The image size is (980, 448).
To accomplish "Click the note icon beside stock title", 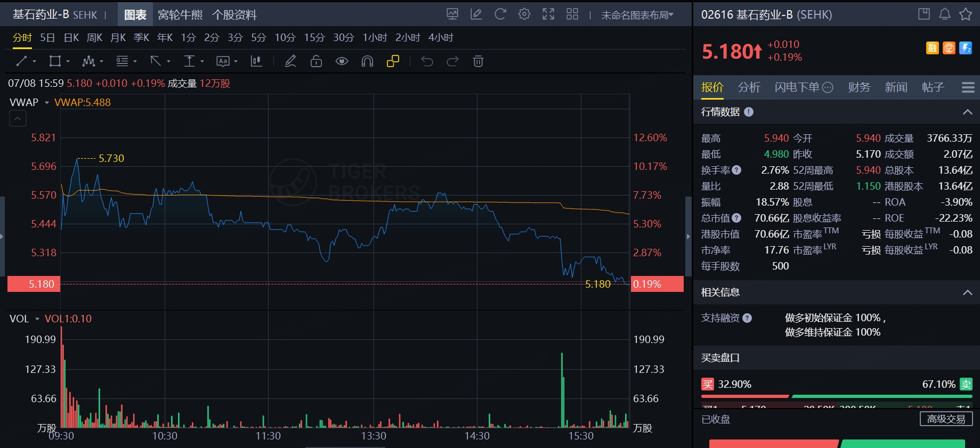I will pyautogui.click(x=924, y=14).
